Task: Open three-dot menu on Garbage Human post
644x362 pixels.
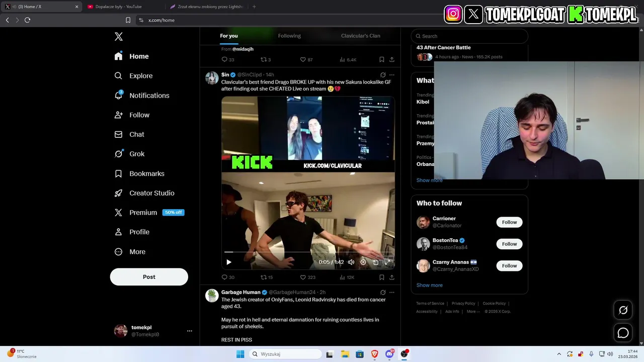Action: [392, 292]
